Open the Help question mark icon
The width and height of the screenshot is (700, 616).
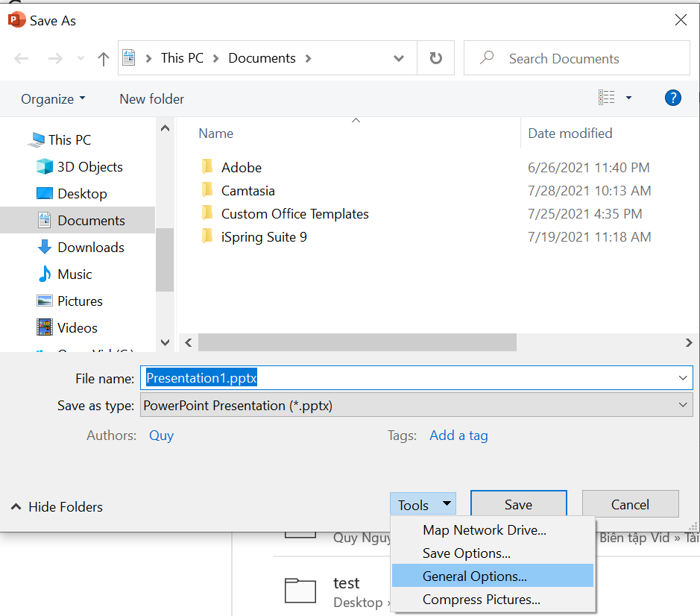coord(672,98)
